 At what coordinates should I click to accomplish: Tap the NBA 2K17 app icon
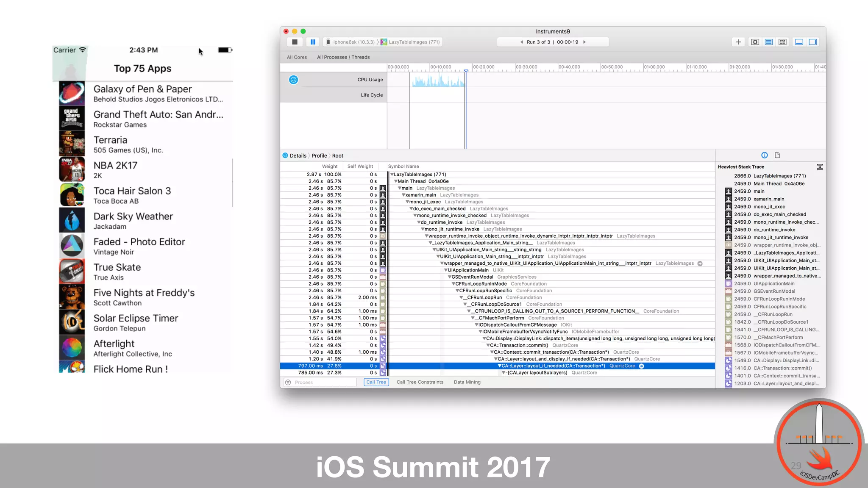[x=72, y=169]
